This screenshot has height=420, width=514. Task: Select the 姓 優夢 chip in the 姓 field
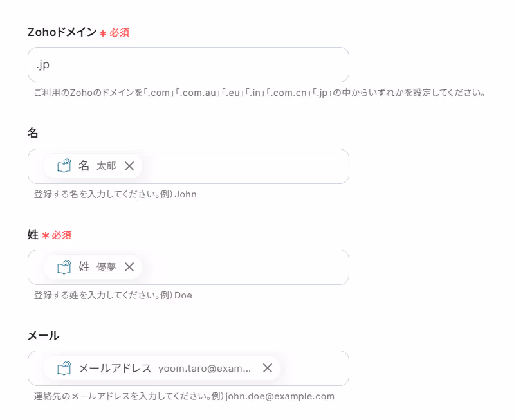pyautogui.click(x=93, y=267)
